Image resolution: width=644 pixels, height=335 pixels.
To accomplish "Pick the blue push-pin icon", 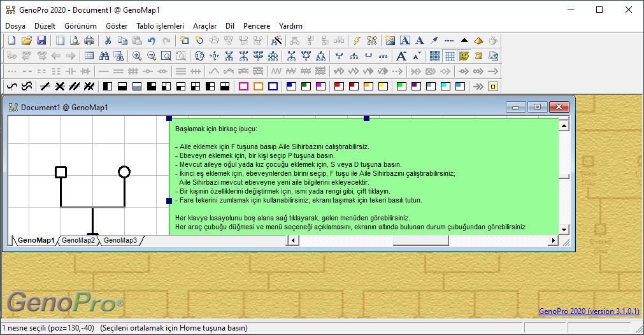I will point(434,40).
